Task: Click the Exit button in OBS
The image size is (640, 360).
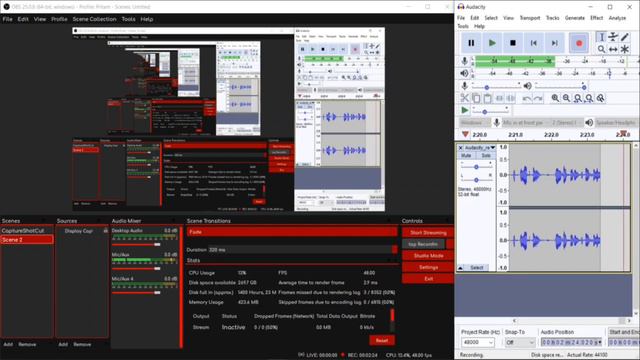Action: pos(428,279)
